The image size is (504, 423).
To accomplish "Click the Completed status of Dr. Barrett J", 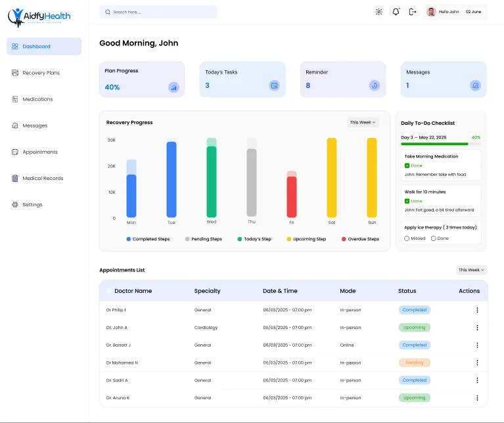I will (x=415, y=345).
